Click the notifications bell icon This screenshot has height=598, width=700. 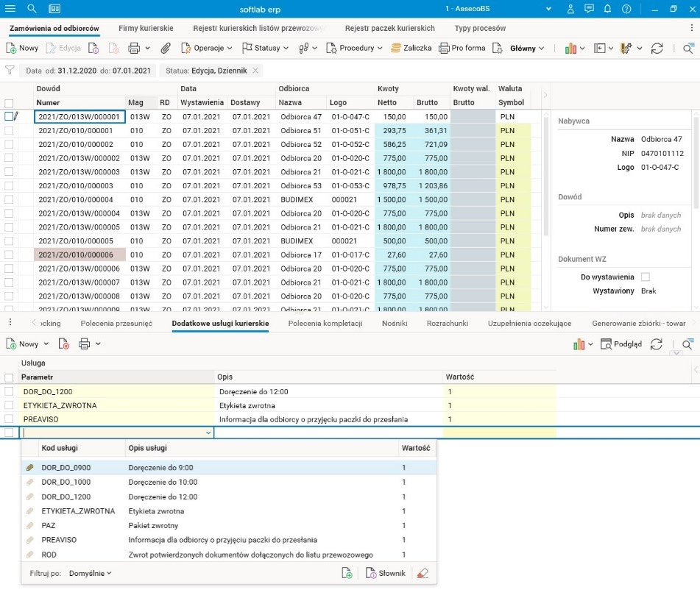[607, 9]
